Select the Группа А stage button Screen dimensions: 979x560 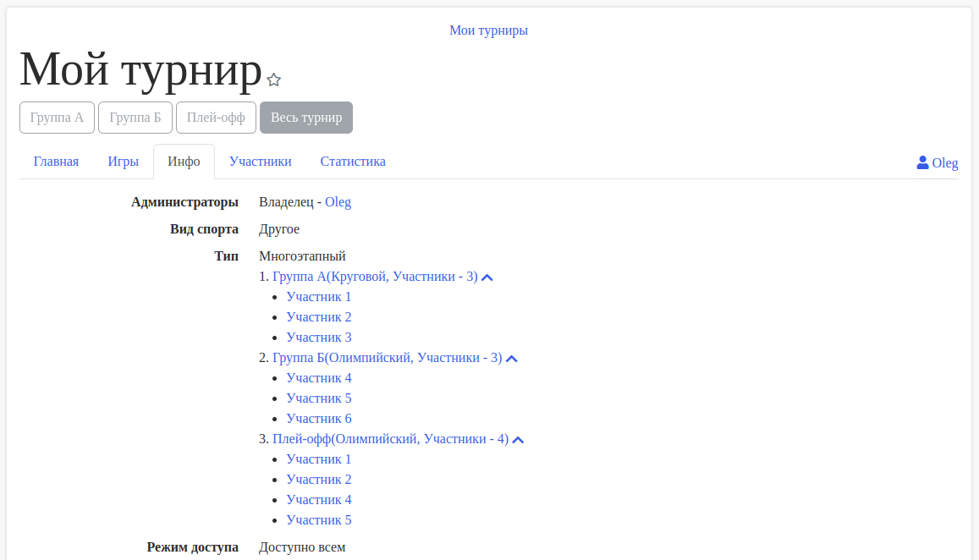tap(57, 118)
